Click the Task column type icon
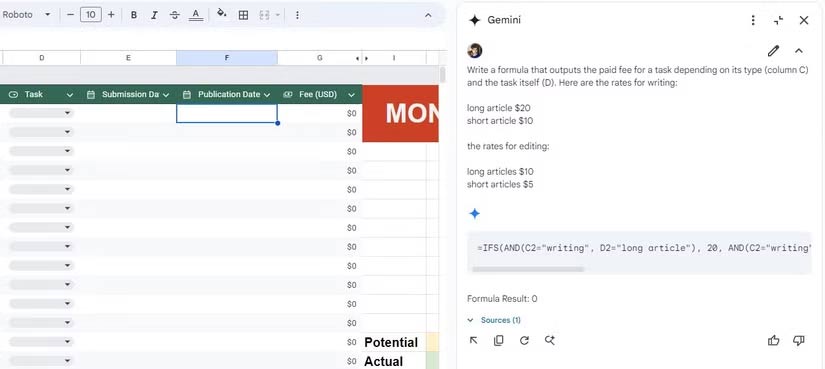 [x=14, y=95]
